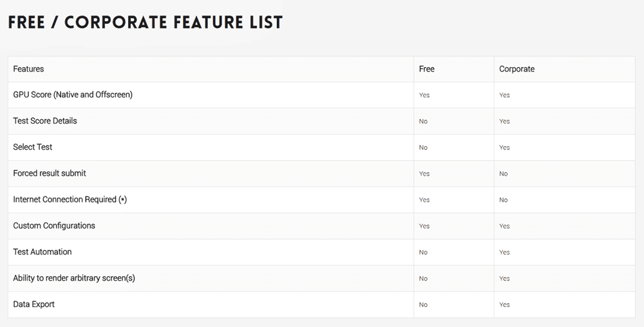The height and width of the screenshot is (327, 644).
Task: Click the Free value for Select Test
Action: (423, 147)
